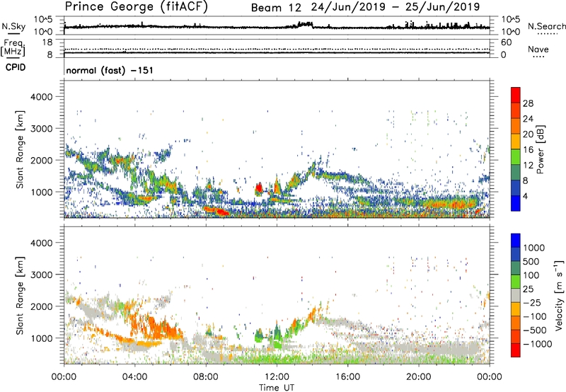
Task: Pick the blue top segment of the velocity color bar
Action: (516, 241)
